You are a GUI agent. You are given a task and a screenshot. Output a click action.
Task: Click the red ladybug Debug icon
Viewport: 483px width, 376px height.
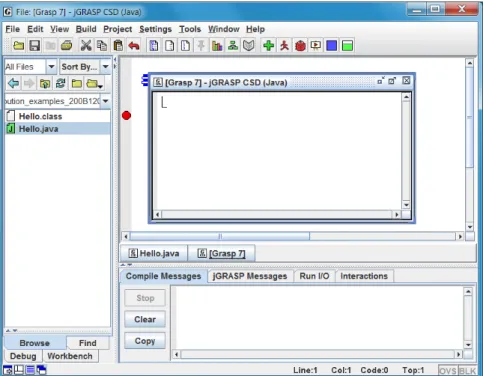pyautogui.click(x=300, y=45)
